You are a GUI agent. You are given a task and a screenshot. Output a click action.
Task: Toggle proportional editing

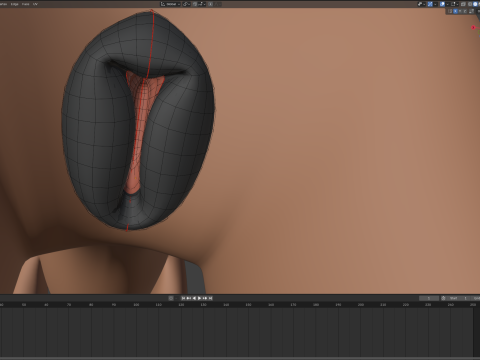point(211,4)
